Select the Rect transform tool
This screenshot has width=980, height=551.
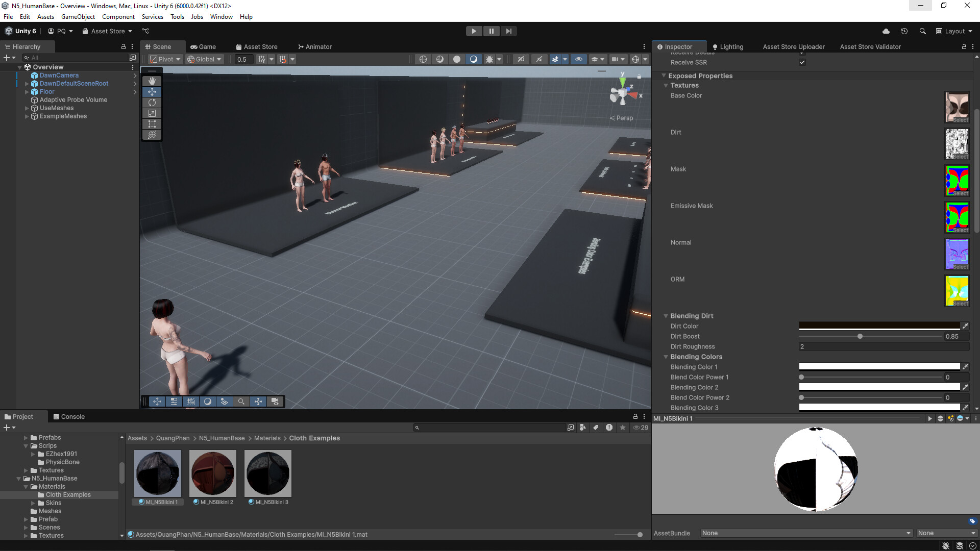click(152, 124)
